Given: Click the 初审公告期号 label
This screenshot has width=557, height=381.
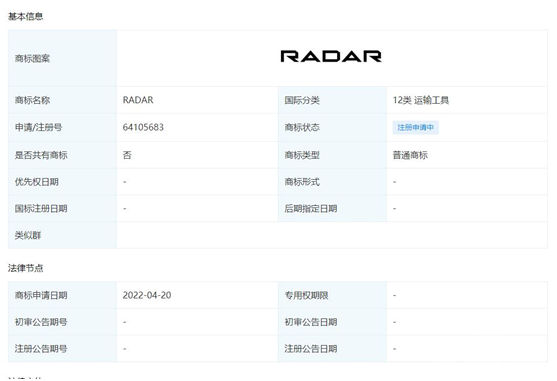Looking at the screenshot, I should 41,322.
